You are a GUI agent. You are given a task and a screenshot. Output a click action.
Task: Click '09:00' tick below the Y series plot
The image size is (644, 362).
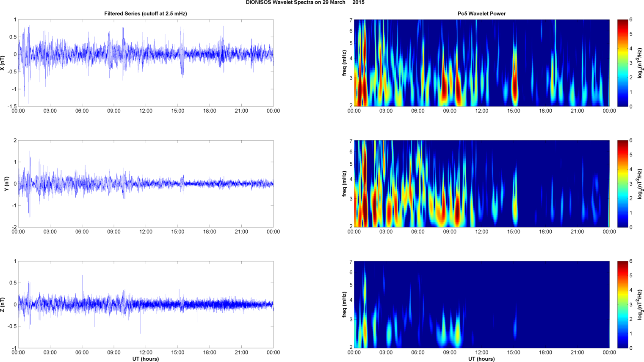coord(114,231)
